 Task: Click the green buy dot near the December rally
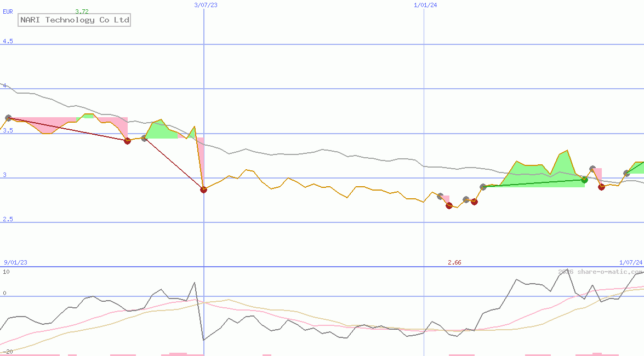tap(584, 180)
